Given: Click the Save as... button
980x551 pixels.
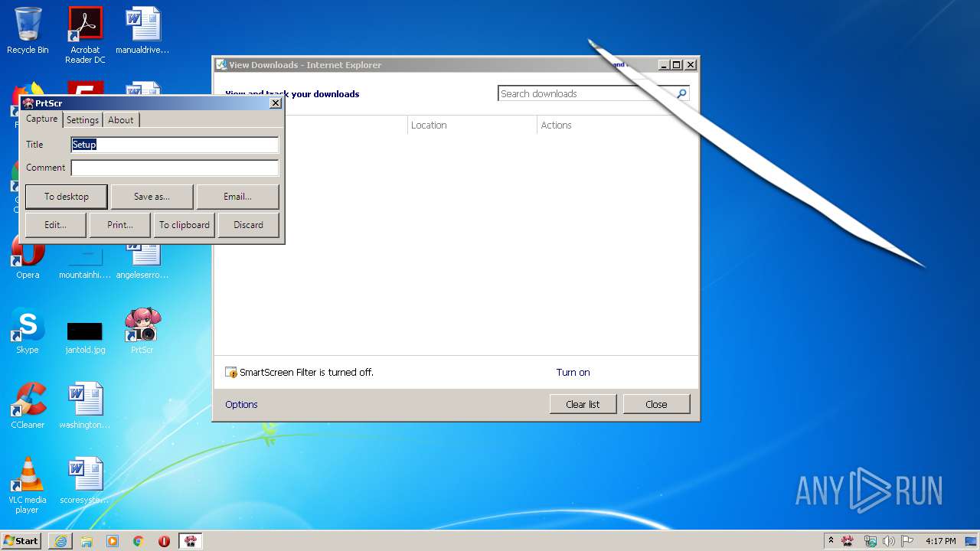Looking at the screenshot, I should click(152, 197).
